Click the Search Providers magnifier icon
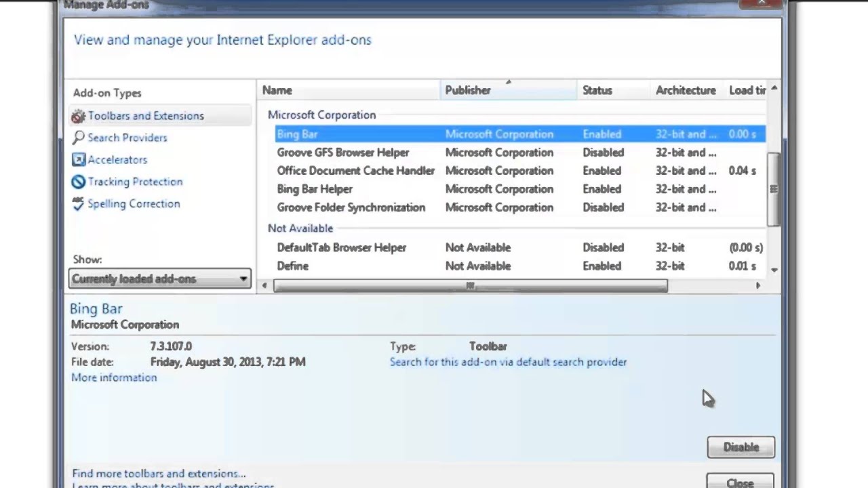 (79, 138)
